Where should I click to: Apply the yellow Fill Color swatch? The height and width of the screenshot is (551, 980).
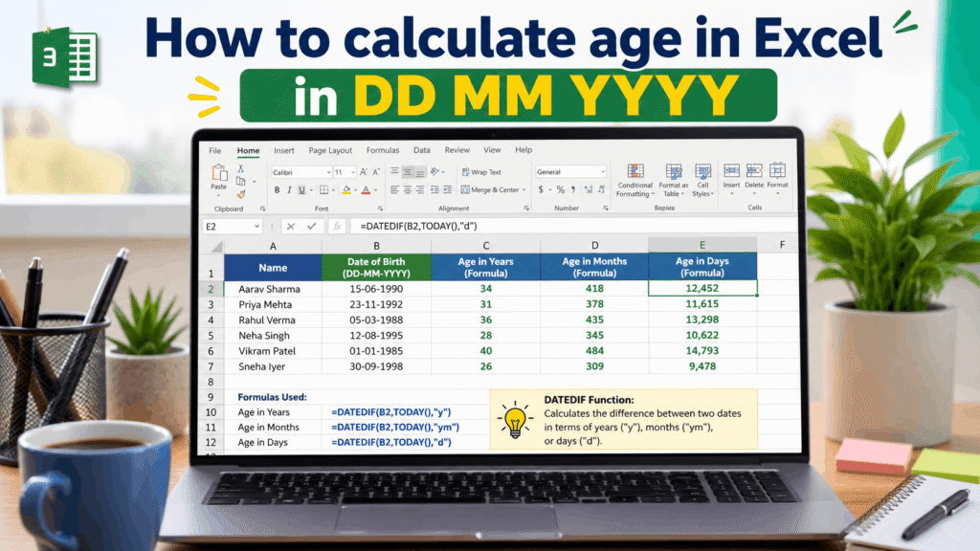point(346,190)
